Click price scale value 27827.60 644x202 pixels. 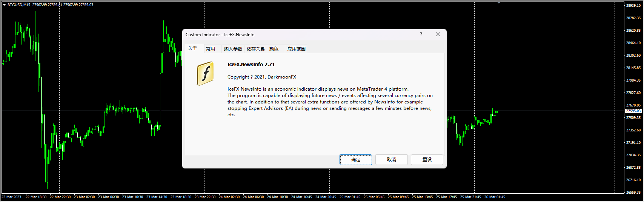tap(633, 93)
